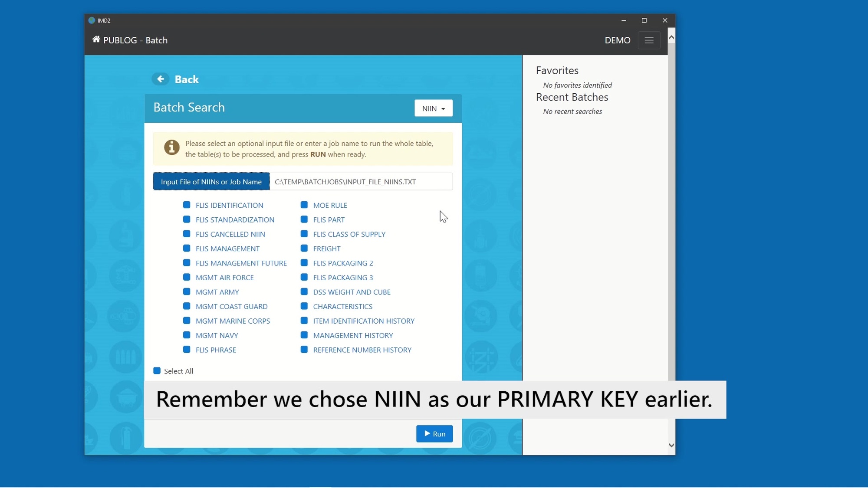Click the PUBLOG - Batch header title
Viewport: 868px width, 488px height.
pyautogui.click(x=135, y=40)
